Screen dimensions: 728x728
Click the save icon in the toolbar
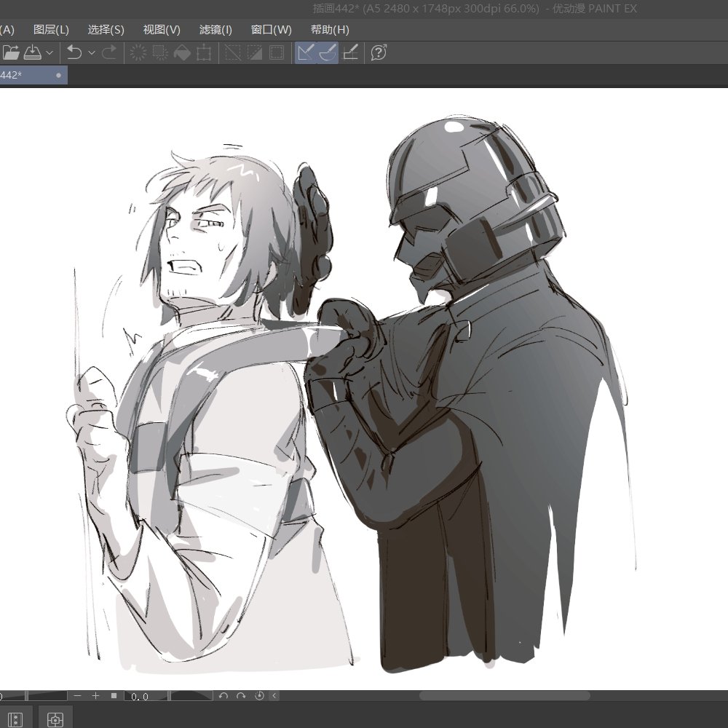pyautogui.click(x=33, y=52)
